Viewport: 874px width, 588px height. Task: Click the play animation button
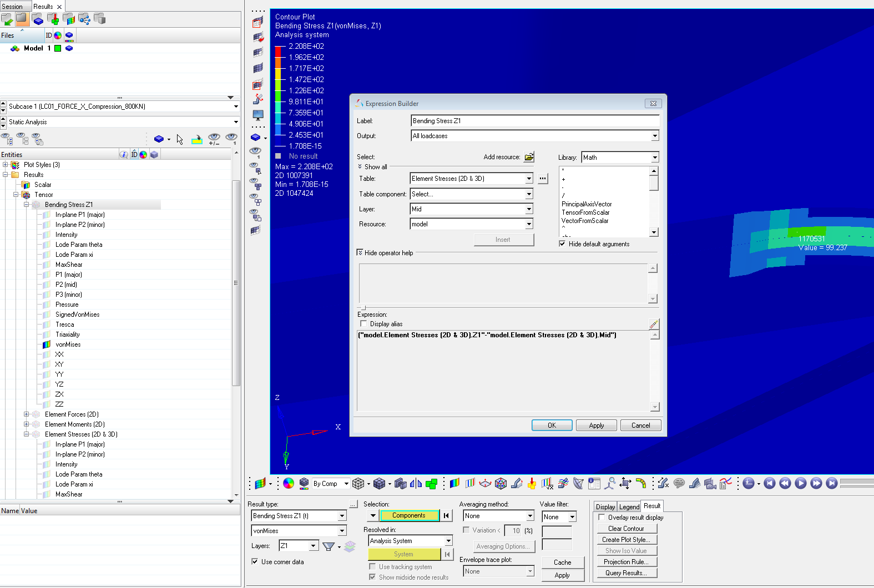[x=800, y=483]
